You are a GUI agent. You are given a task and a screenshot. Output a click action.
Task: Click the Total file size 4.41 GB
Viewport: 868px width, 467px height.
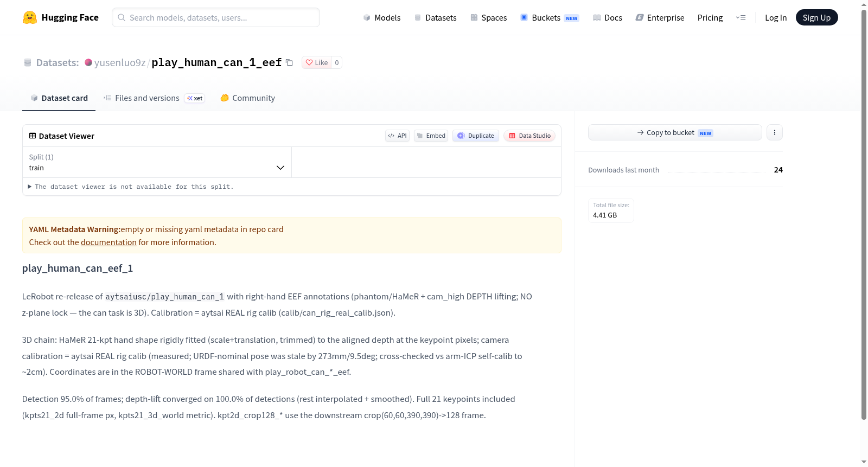(611, 210)
